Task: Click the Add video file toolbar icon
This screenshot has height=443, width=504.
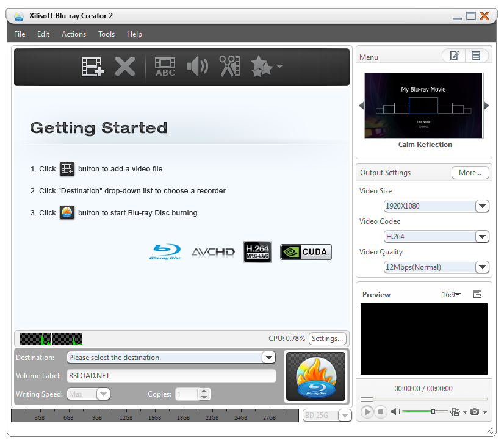Action: (93, 67)
